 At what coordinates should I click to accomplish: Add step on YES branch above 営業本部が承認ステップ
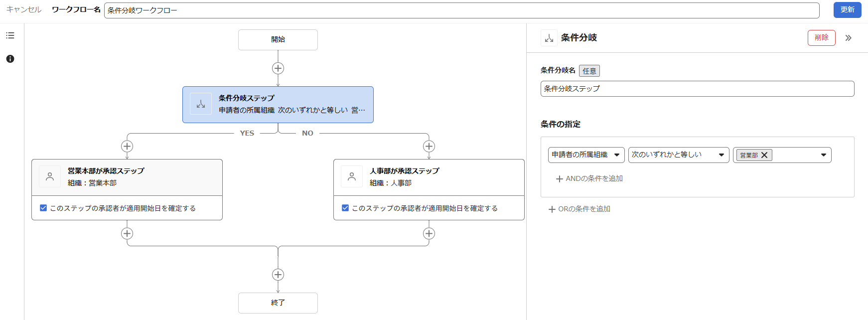pos(127,146)
